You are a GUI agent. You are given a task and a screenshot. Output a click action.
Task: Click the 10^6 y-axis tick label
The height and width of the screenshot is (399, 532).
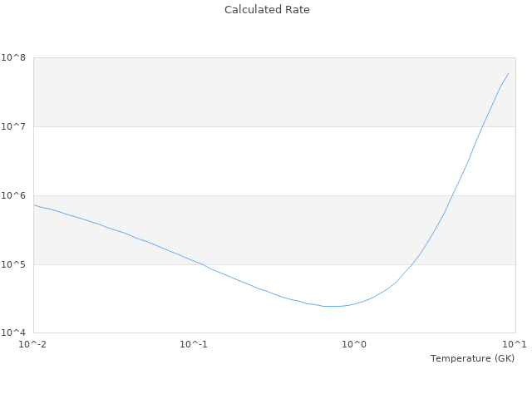(14, 196)
